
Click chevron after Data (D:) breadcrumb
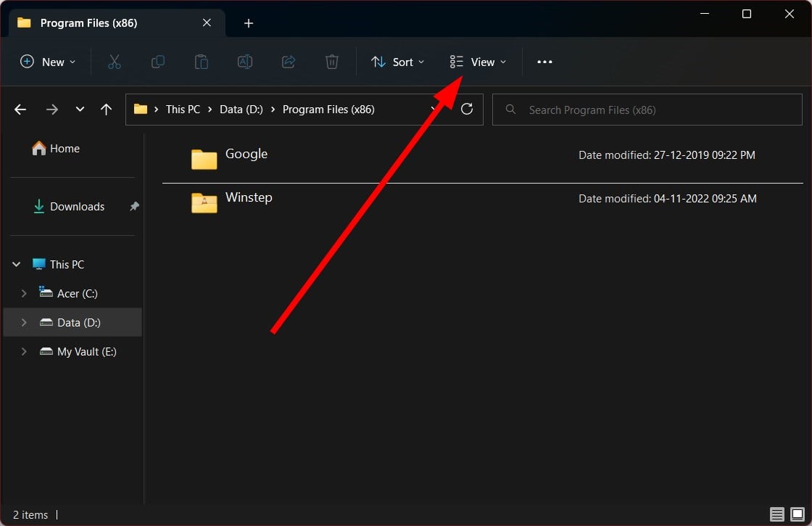click(x=273, y=110)
